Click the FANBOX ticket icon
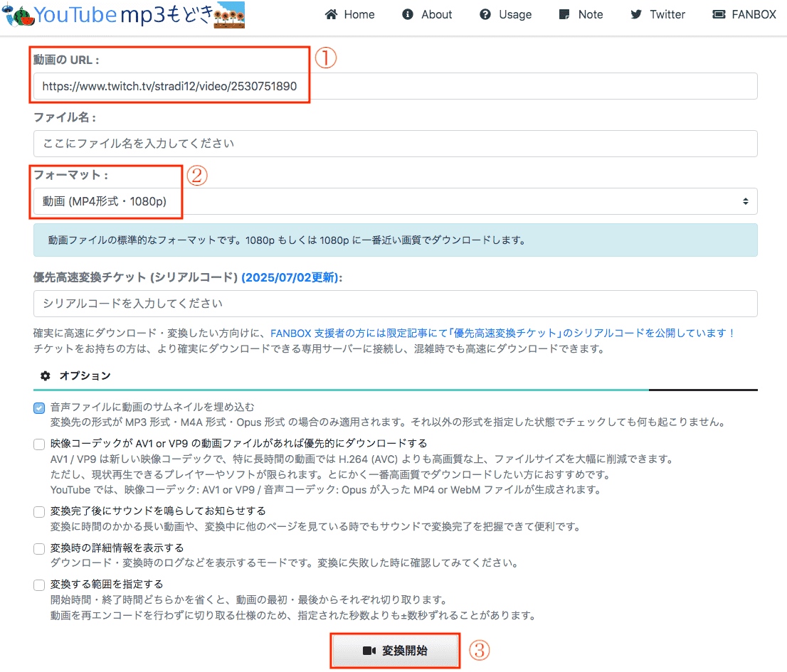 (x=718, y=14)
